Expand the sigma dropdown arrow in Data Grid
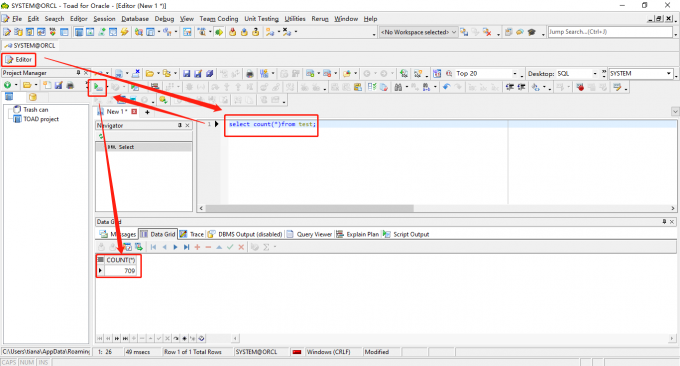Image resolution: width=680 pixels, height=366 pixels. coord(275,247)
